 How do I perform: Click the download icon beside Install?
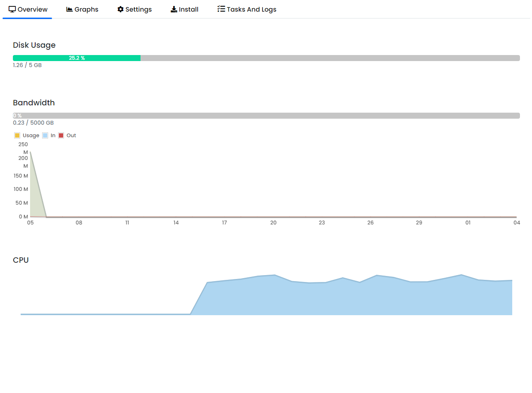(x=174, y=9)
